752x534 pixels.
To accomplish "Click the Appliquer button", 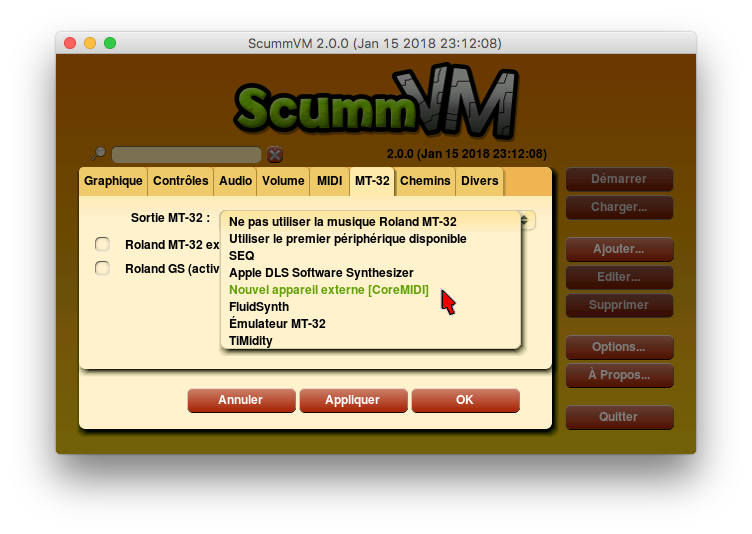I will click(x=353, y=400).
